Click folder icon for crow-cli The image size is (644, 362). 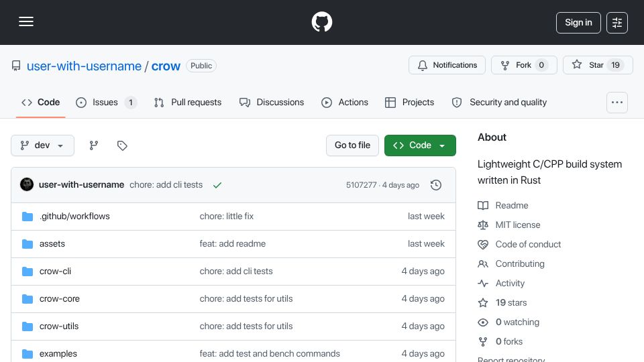coord(28,271)
